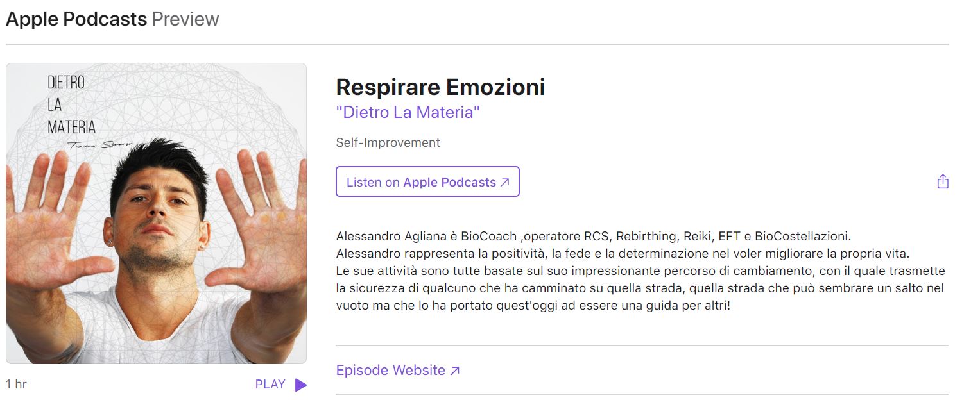Open the "Dietro La Materia" show link

408,112
